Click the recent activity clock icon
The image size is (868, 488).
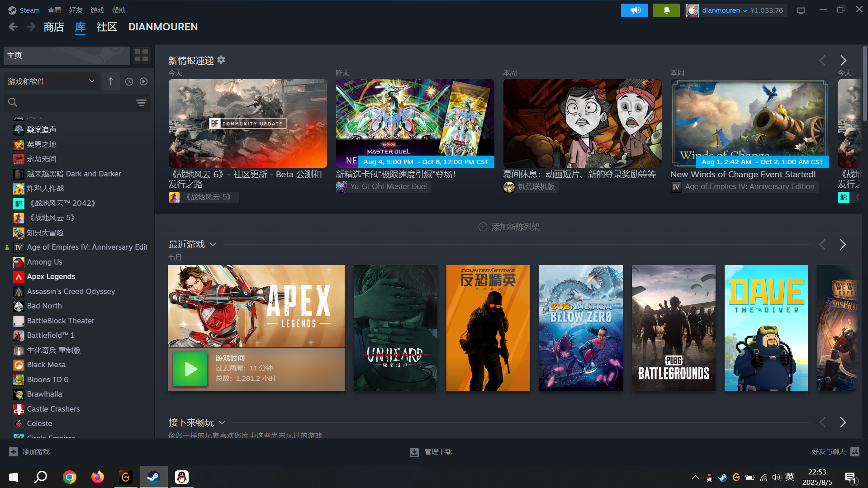[129, 81]
